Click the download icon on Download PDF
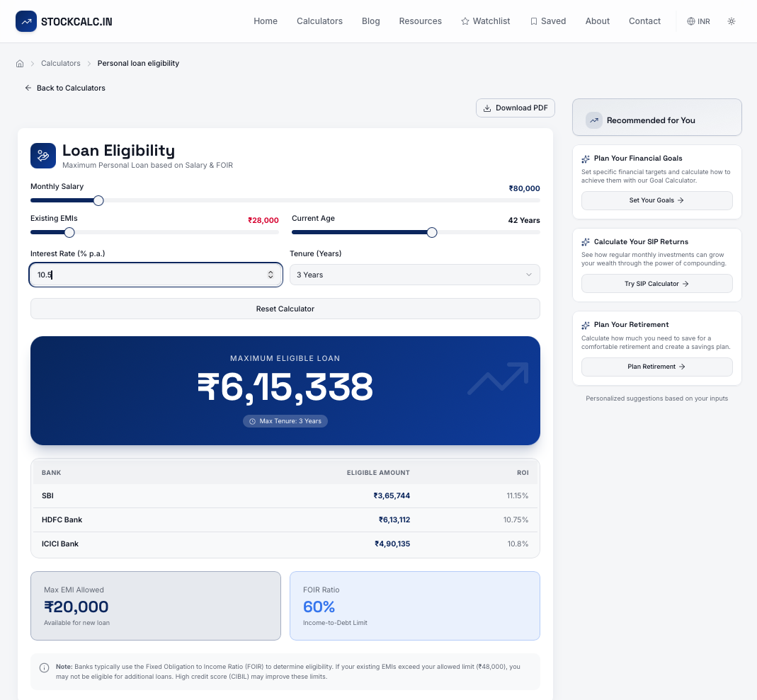757x700 pixels. pos(486,108)
